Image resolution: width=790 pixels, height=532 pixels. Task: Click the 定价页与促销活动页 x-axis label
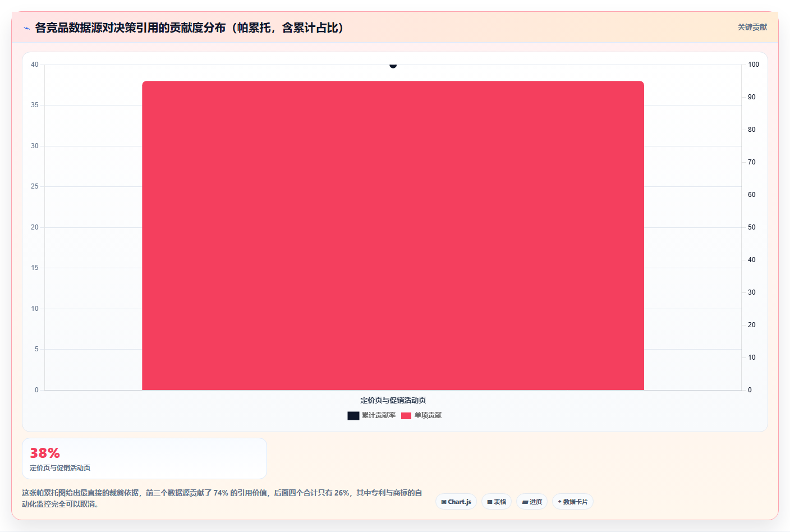pyautogui.click(x=393, y=400)
